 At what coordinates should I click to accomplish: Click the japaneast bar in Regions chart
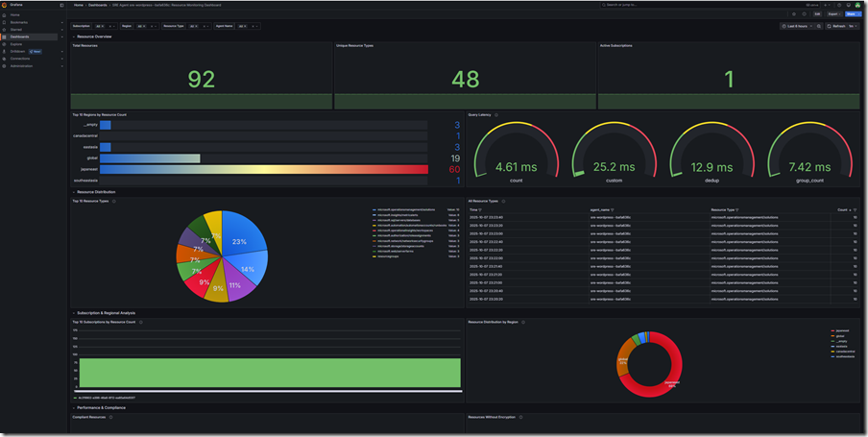[x=263, y=169]
